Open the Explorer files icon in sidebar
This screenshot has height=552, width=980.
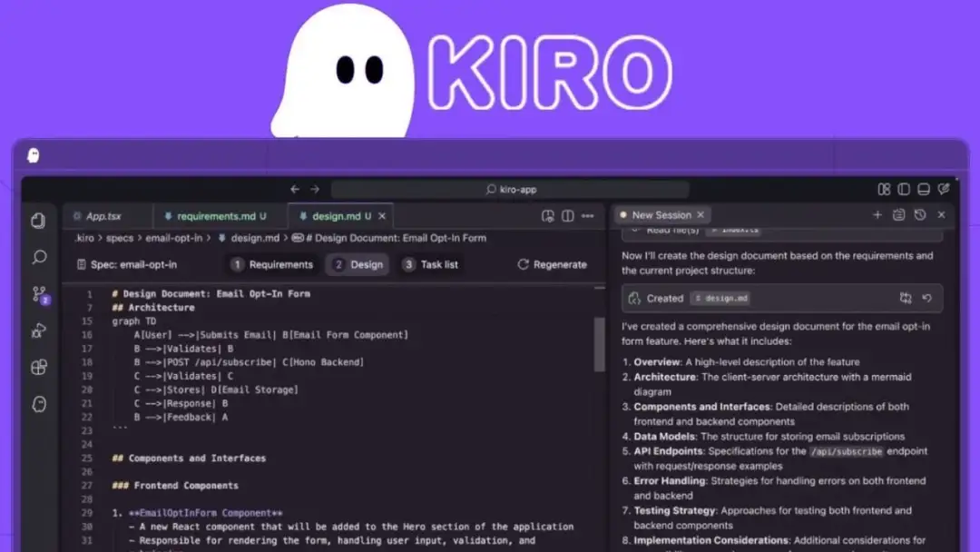pos(38,220)
